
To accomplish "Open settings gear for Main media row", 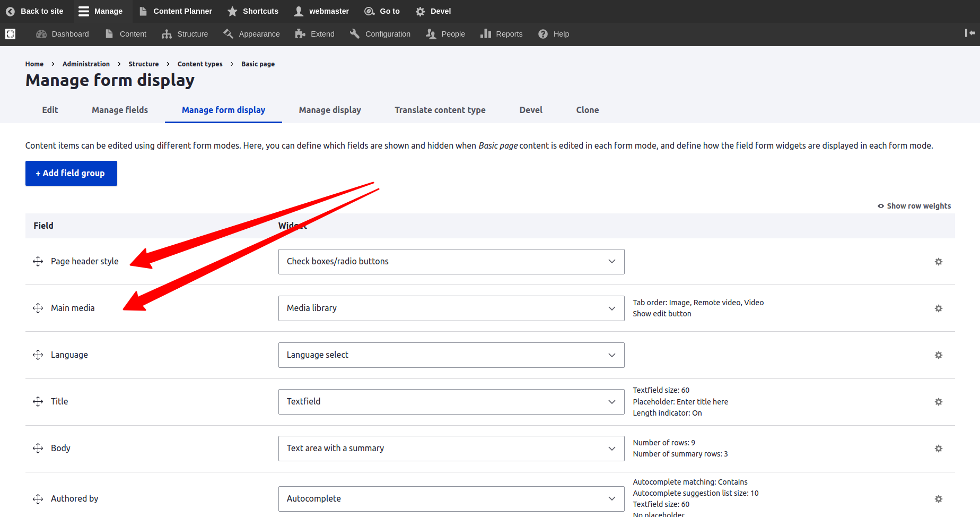I will pos(938,308).
